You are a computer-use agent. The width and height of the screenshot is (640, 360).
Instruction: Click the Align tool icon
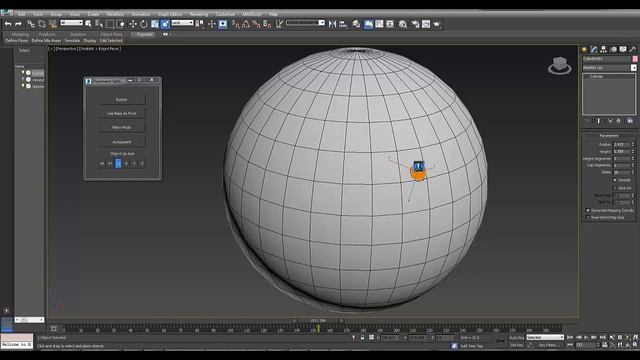[x=343, y=24]
